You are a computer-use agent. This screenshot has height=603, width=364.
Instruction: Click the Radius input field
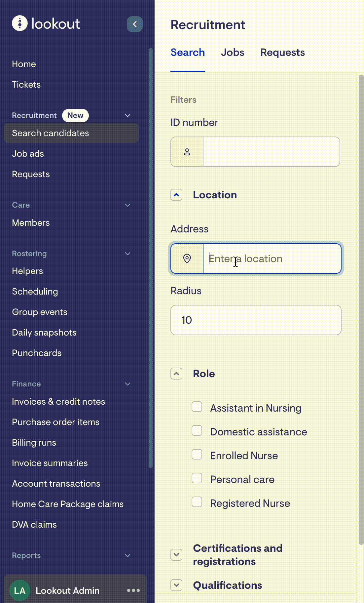click(256, 320)
